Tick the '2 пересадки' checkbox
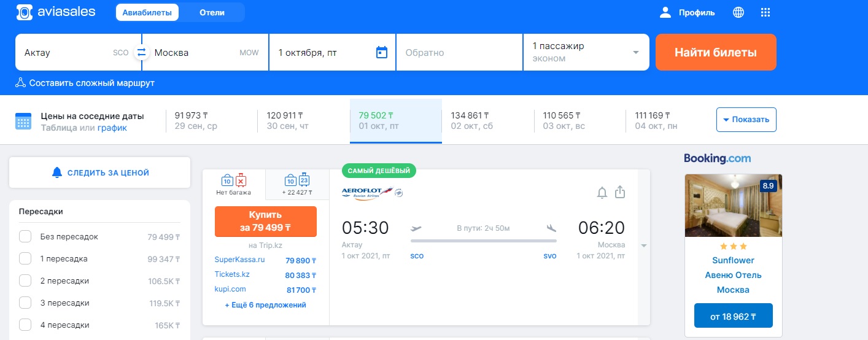This screenshot has width=868, height=340. 25,281
